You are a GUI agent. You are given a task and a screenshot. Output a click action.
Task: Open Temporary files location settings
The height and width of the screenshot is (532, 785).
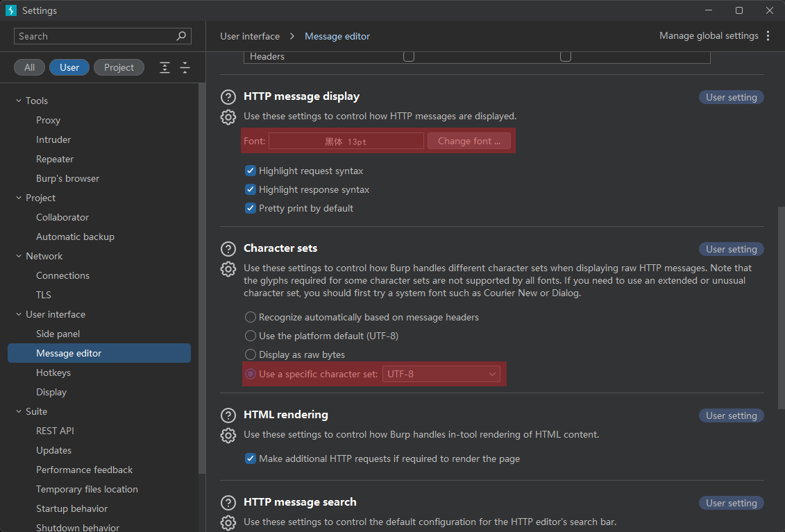pos(87,490)
